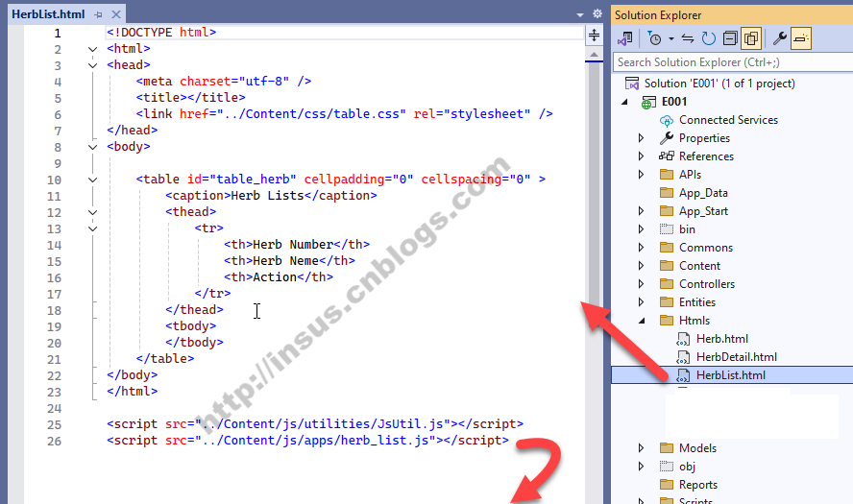
Task: Collapse All items in Solution Explorer
Action: [729, 38]
